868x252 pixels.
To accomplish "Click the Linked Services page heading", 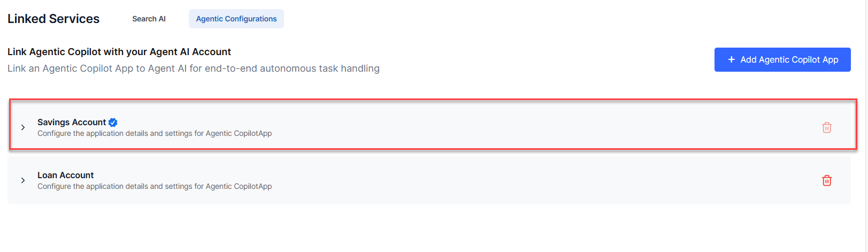I will 53,19.
